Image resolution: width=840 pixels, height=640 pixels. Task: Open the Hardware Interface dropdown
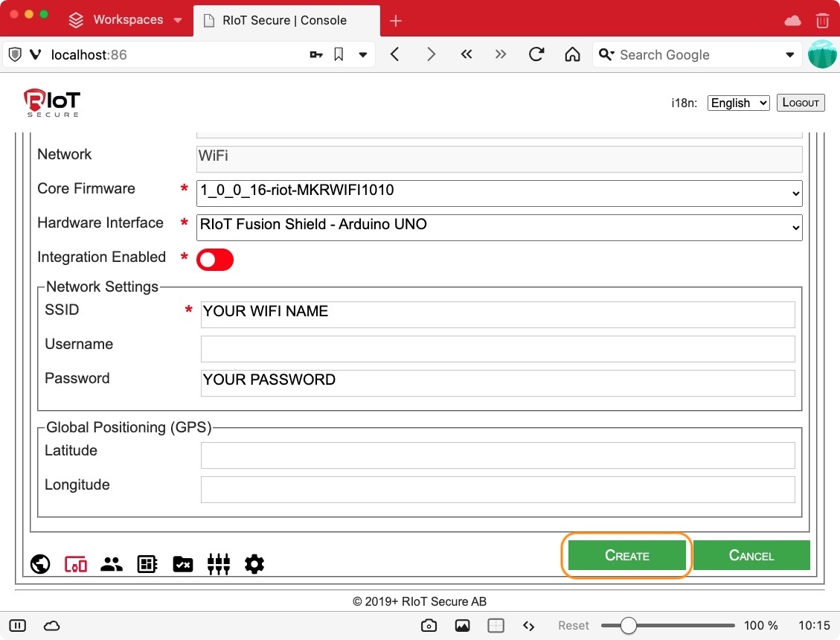click(499, 226)
